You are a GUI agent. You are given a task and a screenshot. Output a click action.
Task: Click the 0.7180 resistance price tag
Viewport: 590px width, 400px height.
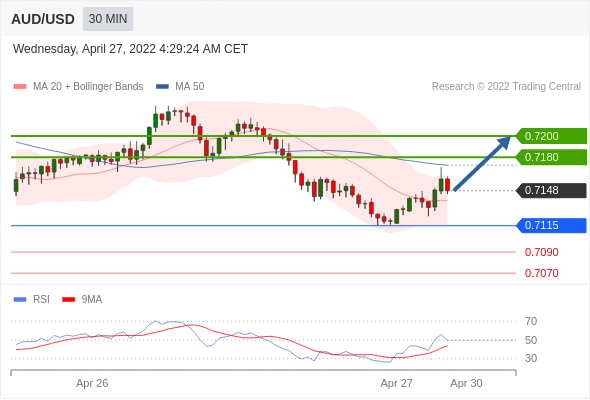click(x=551, y=157)
